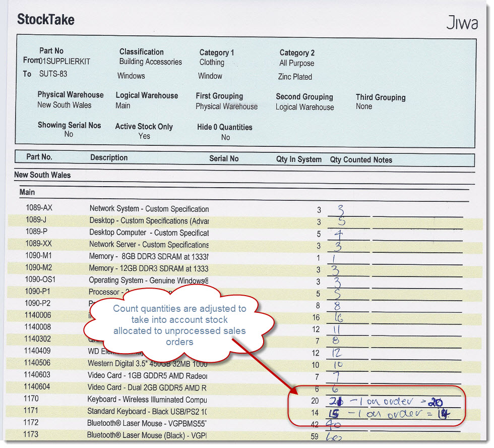This screenshot has height=448, width=494.
Task: Click the Qty In System column header
Action: pyautogui.click(x=298, y=159)
